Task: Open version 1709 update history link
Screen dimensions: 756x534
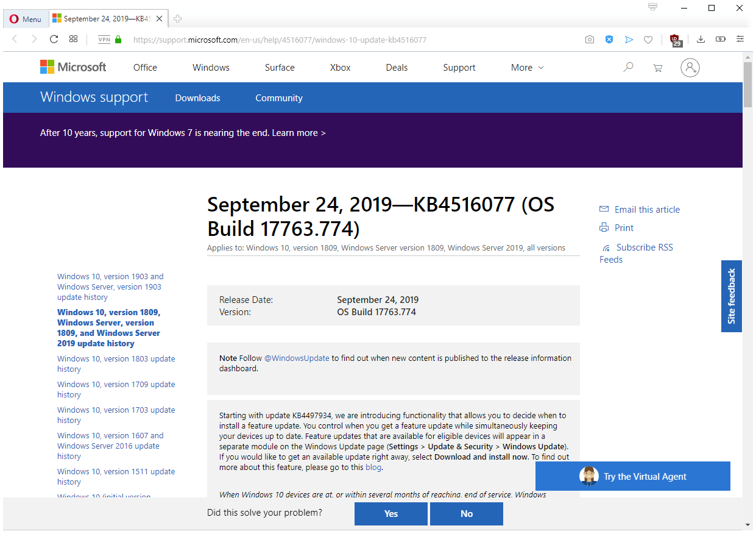Action: (x=116, y=390)
